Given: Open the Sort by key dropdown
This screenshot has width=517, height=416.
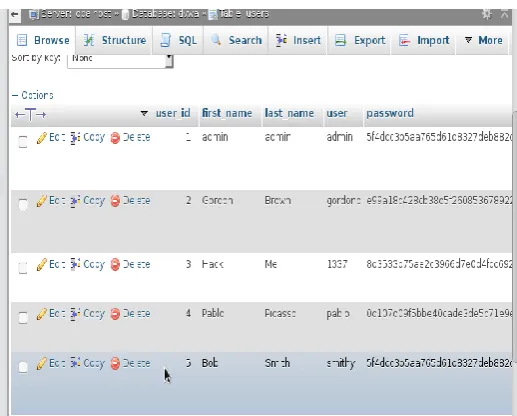Looking at the screenshot, I should pyautogui.click(x=120, y=61).
